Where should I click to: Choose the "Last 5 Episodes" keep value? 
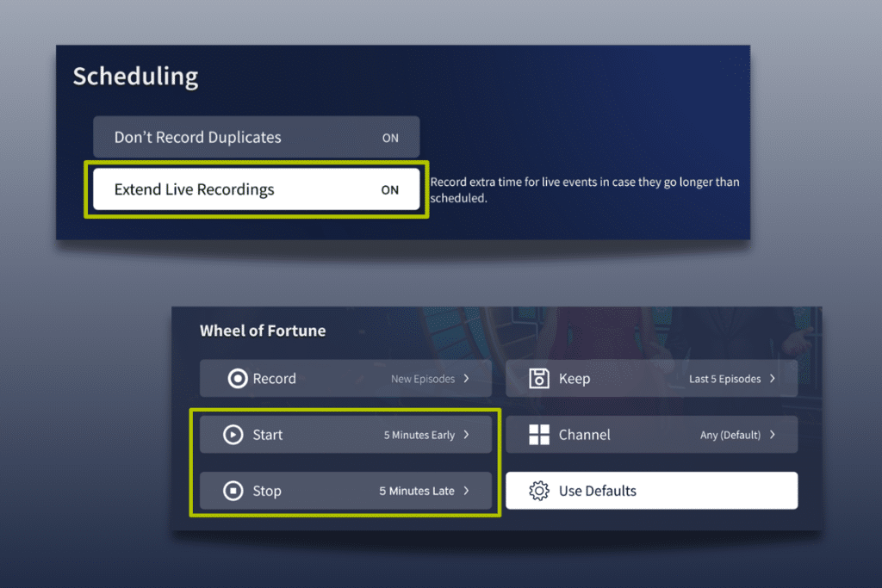tap(724, 379)
